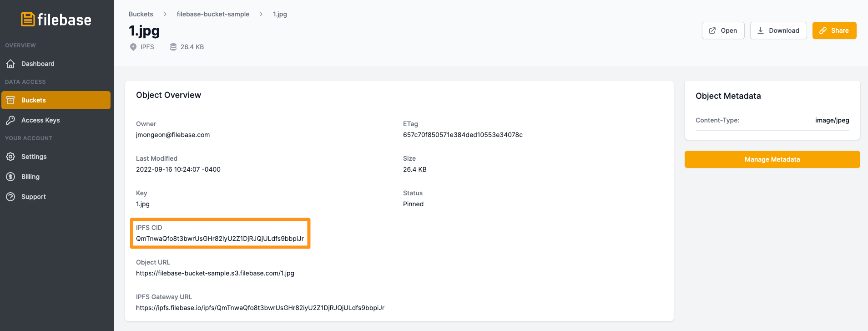868x331 pixels.
Task: Click the Object Metadata heading
Action: [728, 96]
